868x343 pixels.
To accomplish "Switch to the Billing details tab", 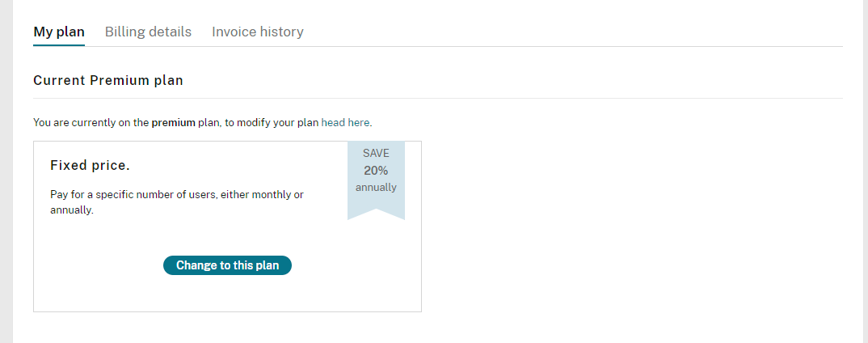I will tap(149, 32).
